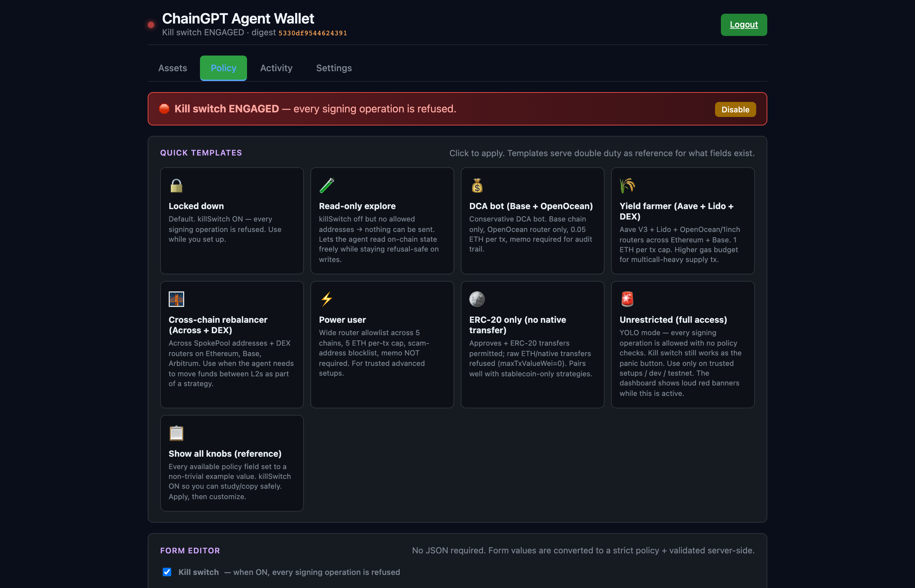The image size is (915, 588).
Task: Click the lightning bolt icon on Power user card
Action: click(x=327, y=299)
